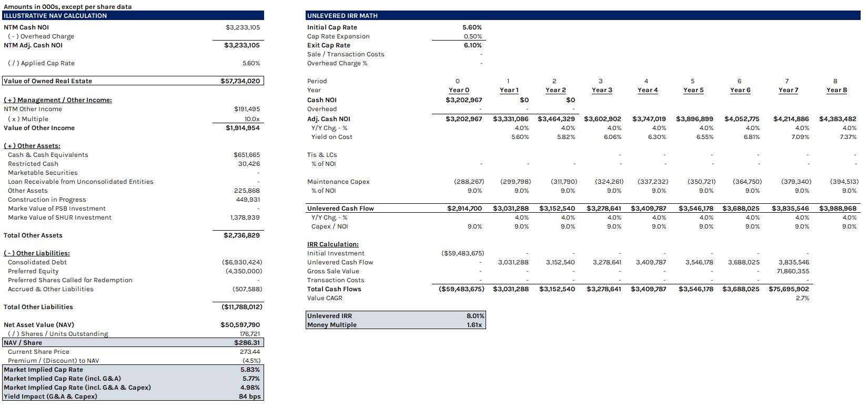This screenshot has width=868, height=406.
Task: Click the 30,426 Restricted Cash value
Action: [249, 164]
